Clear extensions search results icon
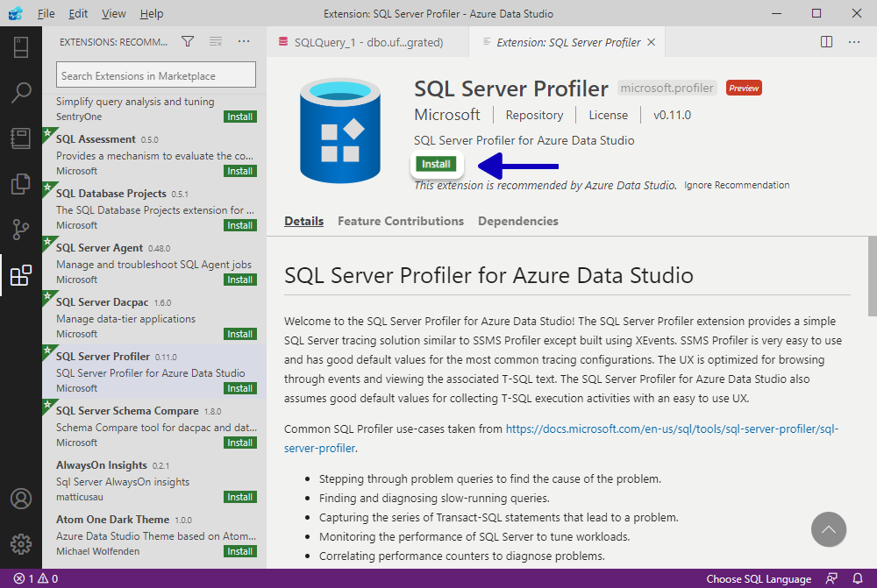The width and height of the screenshot is (877, 588). coord(216,41)
